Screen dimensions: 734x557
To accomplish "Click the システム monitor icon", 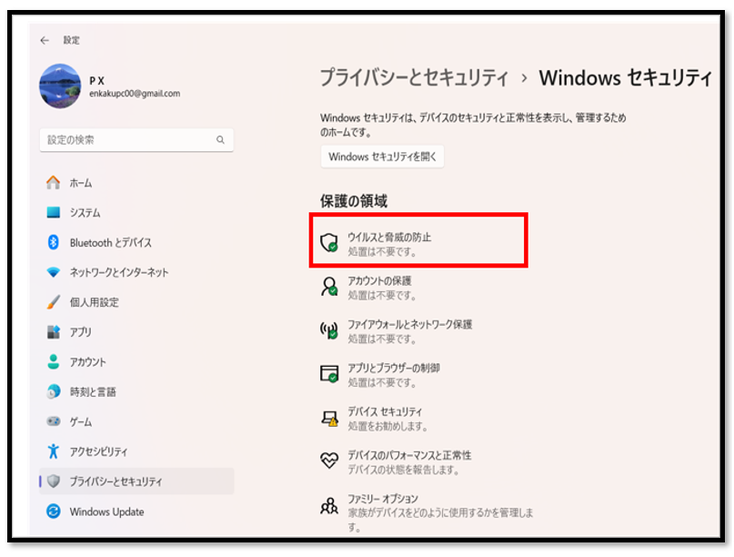I will point(53,213).
